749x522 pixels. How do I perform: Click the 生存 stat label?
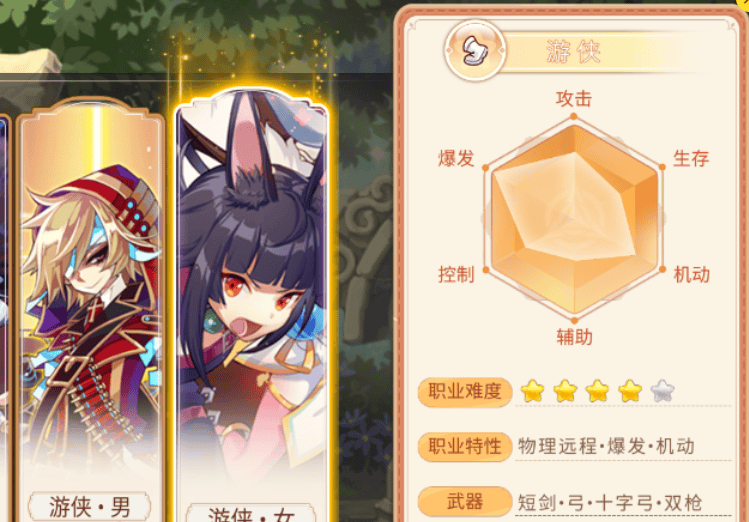click(691, 158)
